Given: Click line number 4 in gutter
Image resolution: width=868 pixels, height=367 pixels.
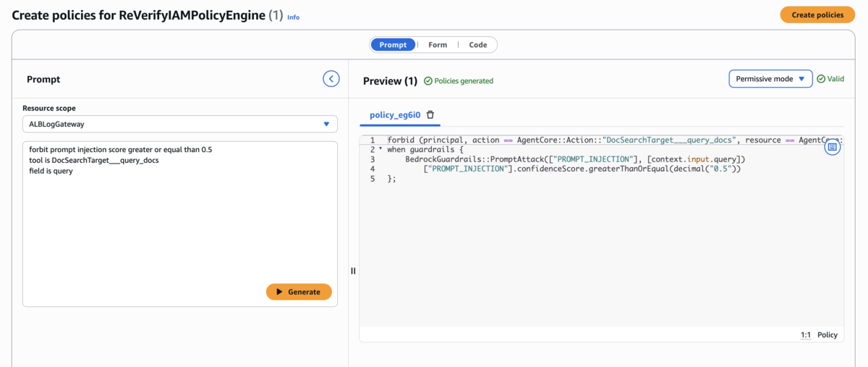Looking at the screenshot, I should point(373,169).
